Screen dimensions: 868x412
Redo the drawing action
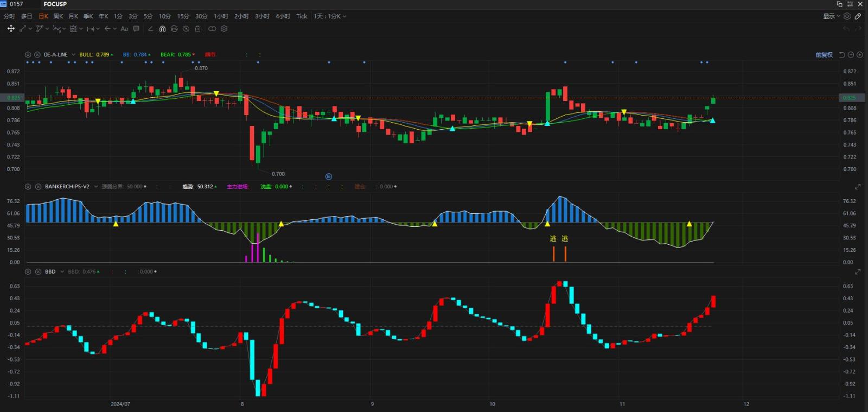(x=858, y=29)
